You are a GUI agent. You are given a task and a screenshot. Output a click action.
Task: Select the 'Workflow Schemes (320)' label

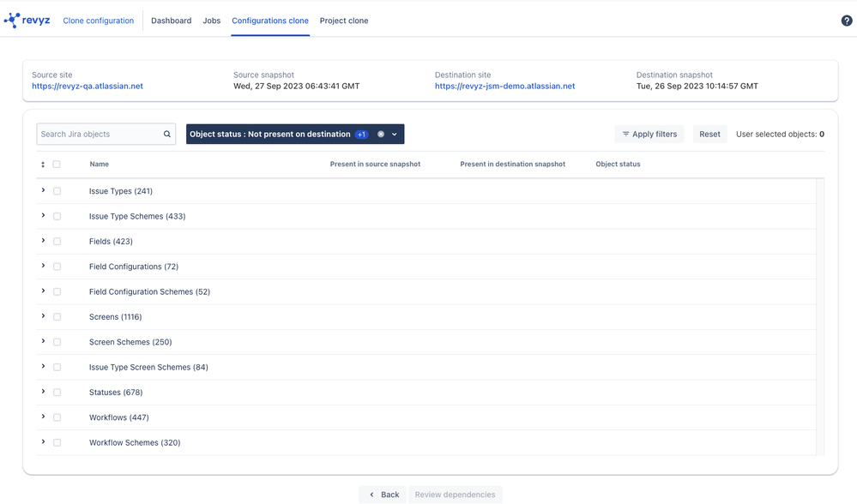click(x=135, y=442)
